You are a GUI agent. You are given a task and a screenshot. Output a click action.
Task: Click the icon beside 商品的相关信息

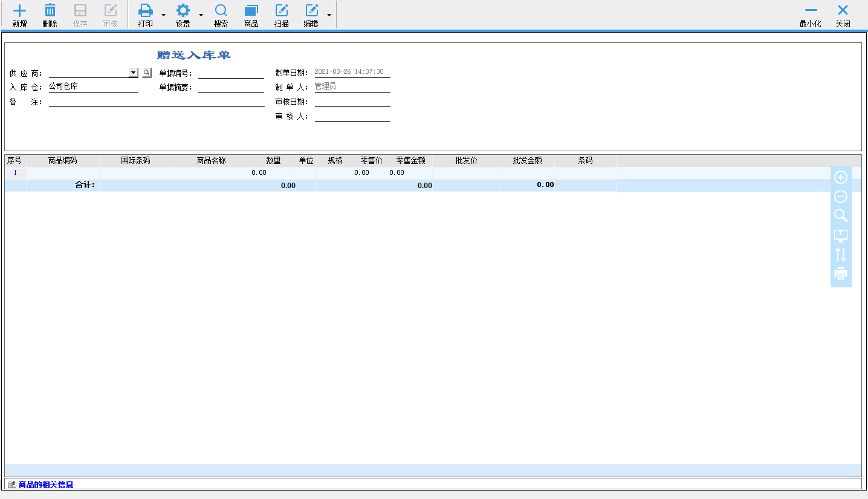tap(12, 484)
